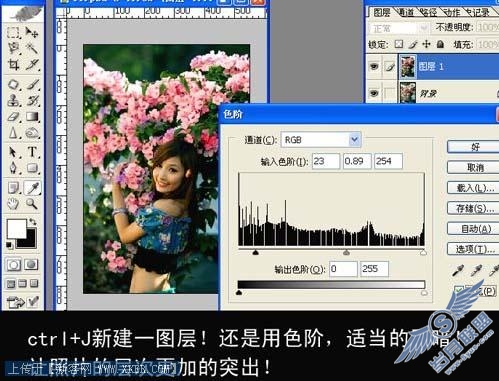
Task: Select the Eyedropper tool in toolbox
Action: click(32, 188)
